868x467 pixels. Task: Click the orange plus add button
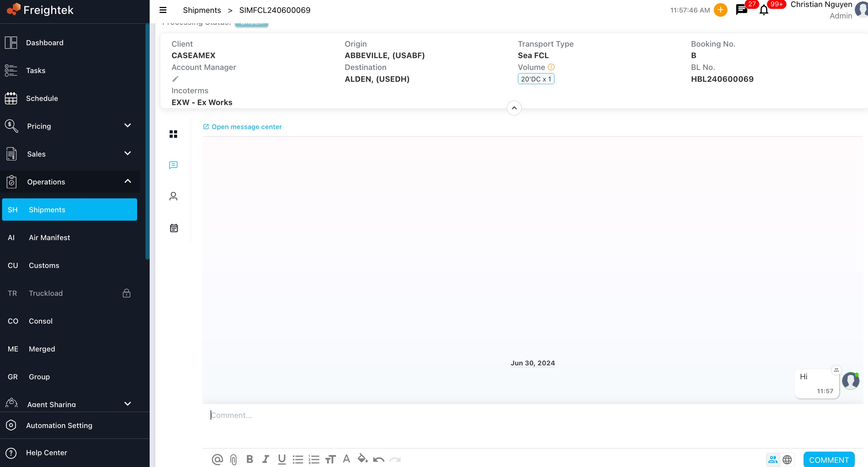[x=720, y=10]
